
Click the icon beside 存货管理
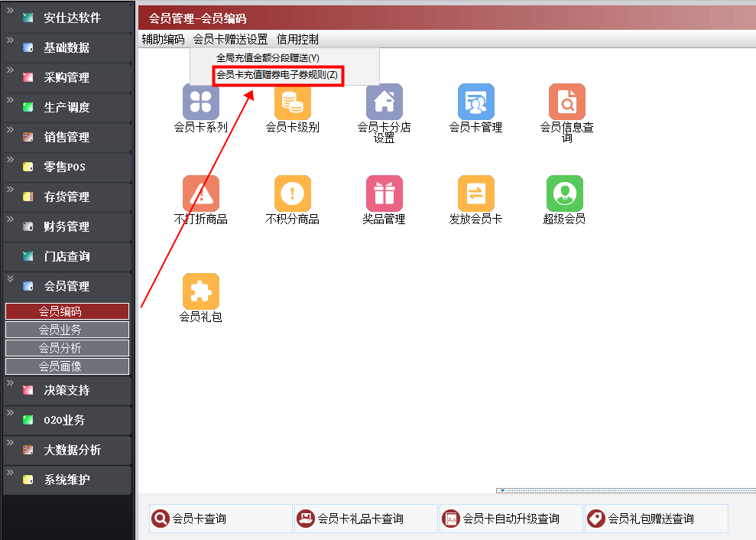28,197
